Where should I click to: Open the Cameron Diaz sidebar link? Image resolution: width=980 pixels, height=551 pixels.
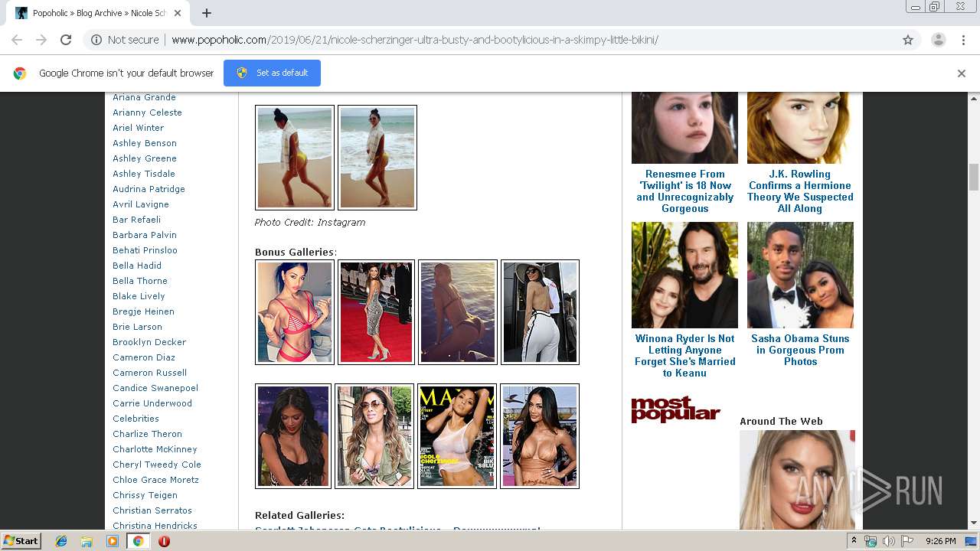click(x=144, y=357)
